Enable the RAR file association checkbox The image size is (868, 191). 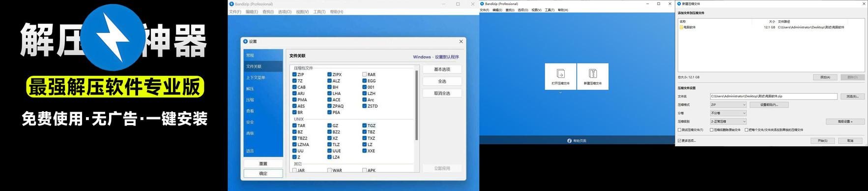(x=364, y=75)
